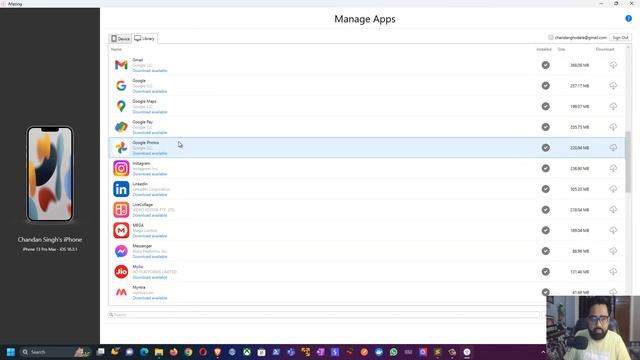
Task: Download Messenger using its cloud icon
Action: coord(613,251)
